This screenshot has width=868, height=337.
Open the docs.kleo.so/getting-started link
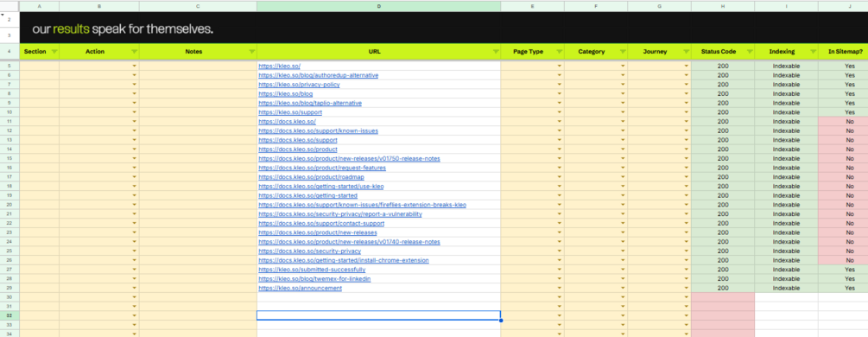click(307, 195)
